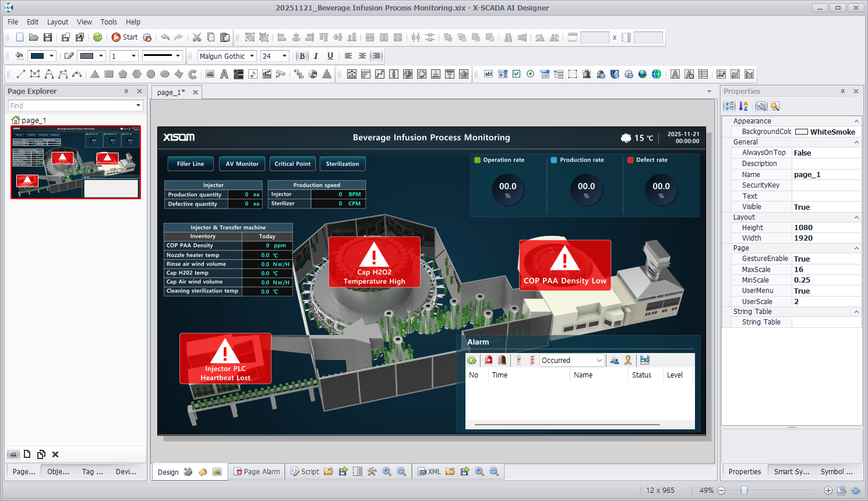Image resolution: width=868 pixels, height=501 pixels.
Task: Click the dark teal fill color swatch
Action: pos(37,56)
